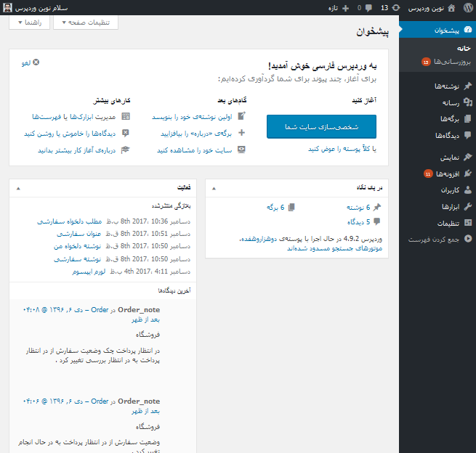Image resolution: width=476 pixels, height=453 pixels.
Task: Click the سلام نوین وردپرس account greeting
Action: [x=41, y=8]
